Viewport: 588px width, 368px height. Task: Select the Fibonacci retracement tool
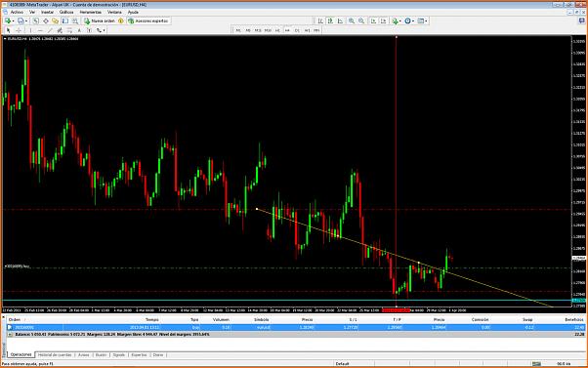click(x=69, y=30)
